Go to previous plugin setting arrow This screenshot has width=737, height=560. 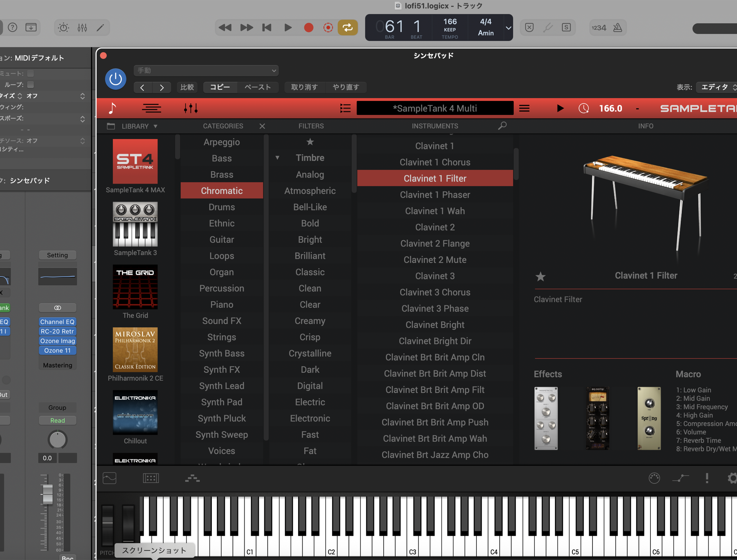point(142,87)
